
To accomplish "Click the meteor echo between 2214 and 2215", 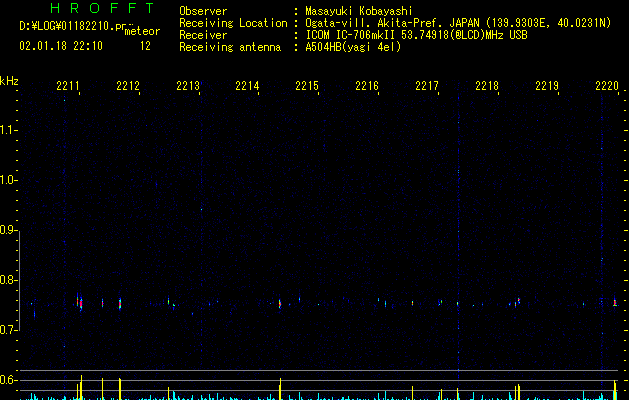I will 280,304.
